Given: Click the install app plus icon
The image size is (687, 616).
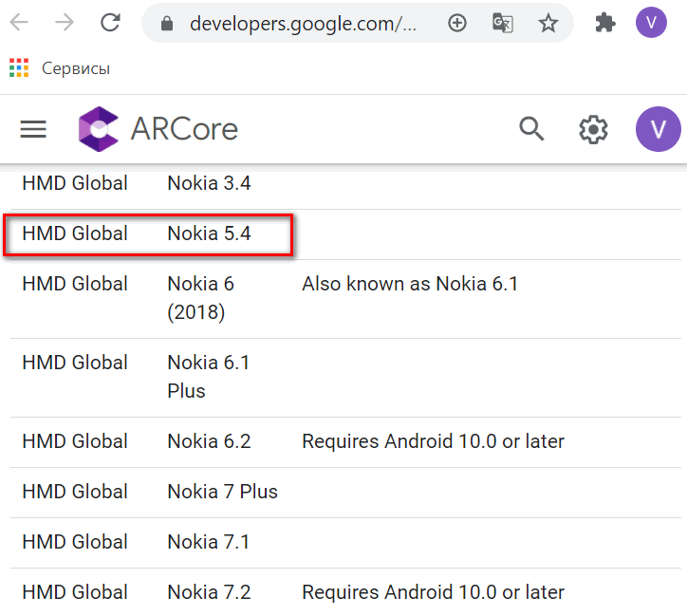Looking at the screenshot, I should click(x=457, y=23).
